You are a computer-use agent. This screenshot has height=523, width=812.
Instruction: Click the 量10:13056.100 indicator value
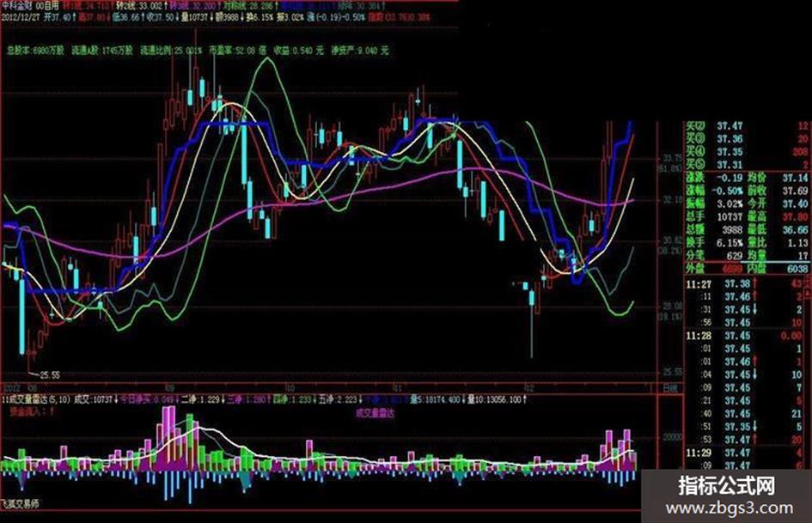pyautogui.click(x=498, y=399)
